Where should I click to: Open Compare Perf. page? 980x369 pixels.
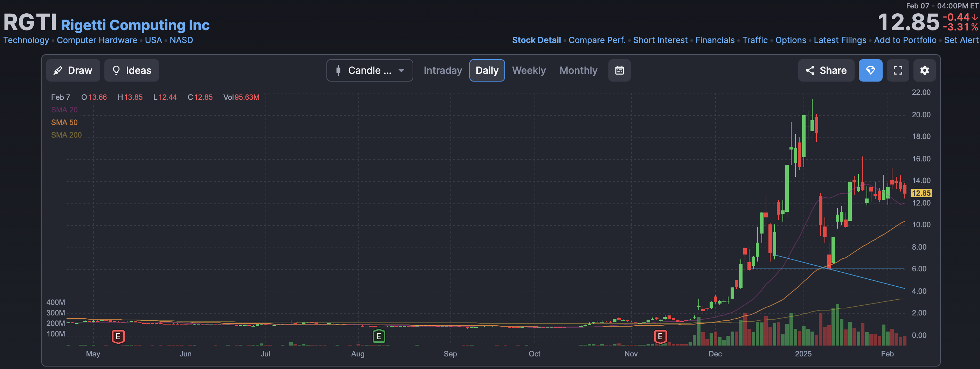click(597, 40)
